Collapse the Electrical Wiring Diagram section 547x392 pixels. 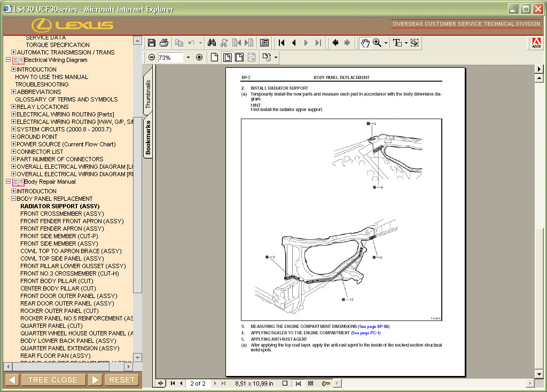8,60
